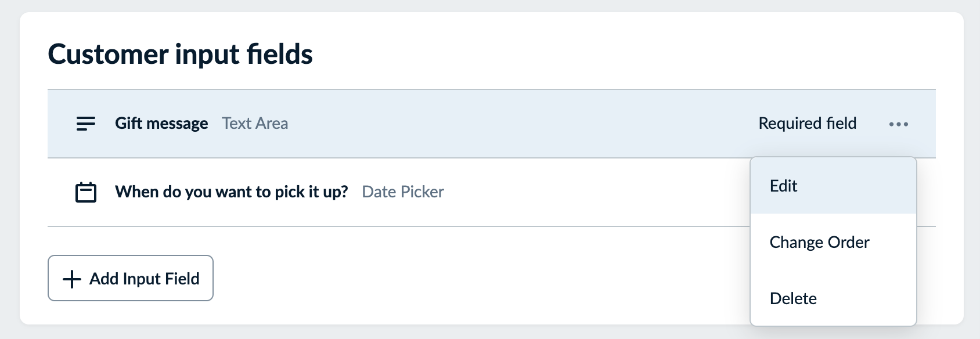Click the plus icon on Add Input Field

(x=71, y=278)
